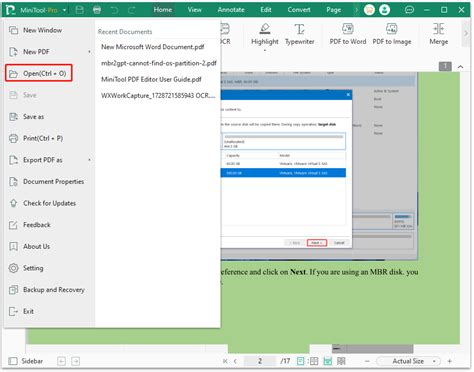Select two-page view icon
The image size is (474, 372).
coord(314,361)
